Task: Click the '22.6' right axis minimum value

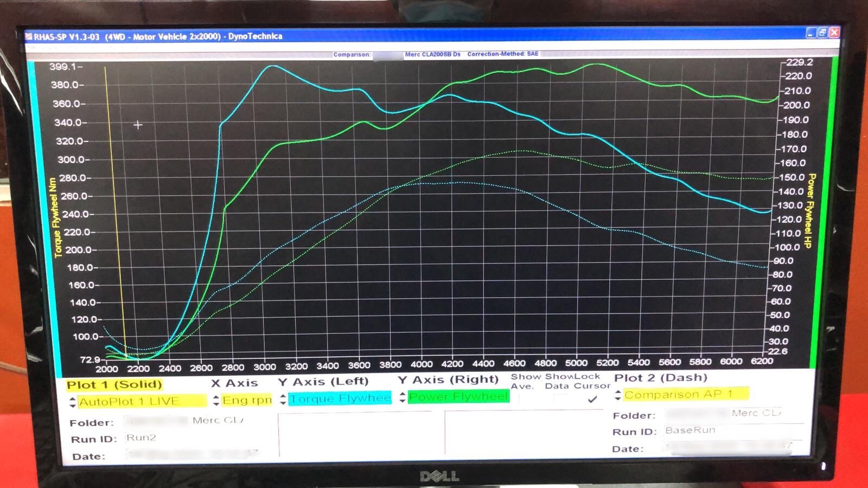Action: [778, 351]
